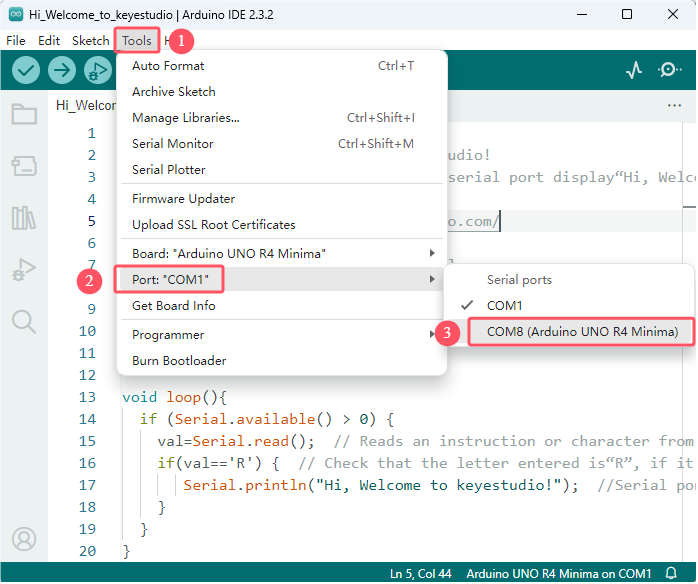Open Firmware Updater from menu
The image size is (698, 584).
282,199
